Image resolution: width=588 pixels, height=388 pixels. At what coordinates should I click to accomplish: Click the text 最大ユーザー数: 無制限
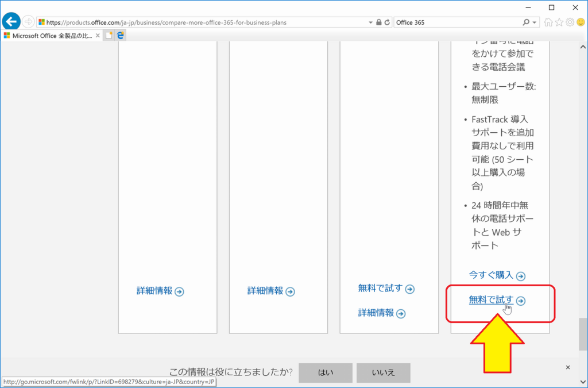[x=504, y=93]
